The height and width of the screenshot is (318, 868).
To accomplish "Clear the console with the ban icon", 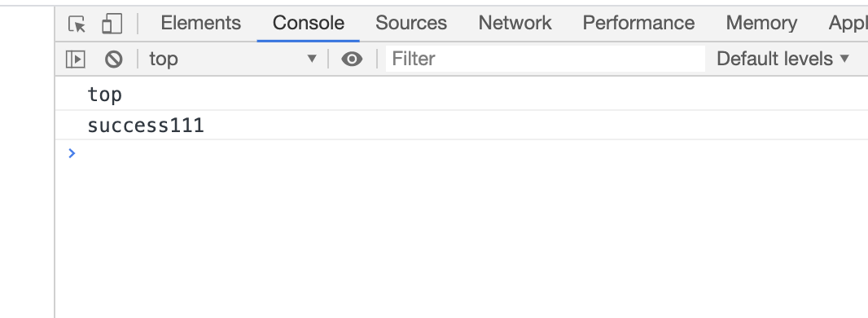I will click(113, 59).
